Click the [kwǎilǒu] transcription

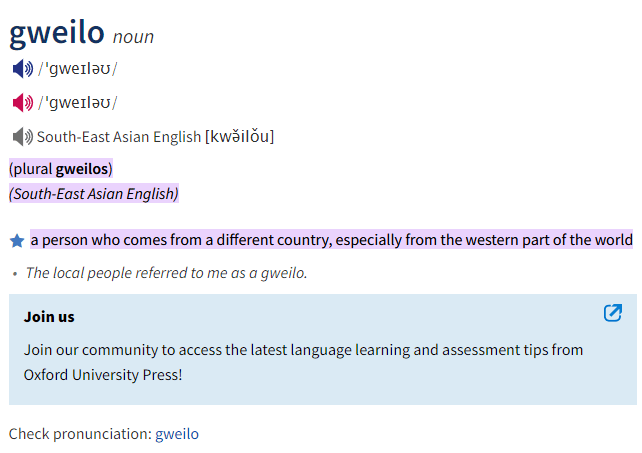pyautogui.click(x=239, y=136)
